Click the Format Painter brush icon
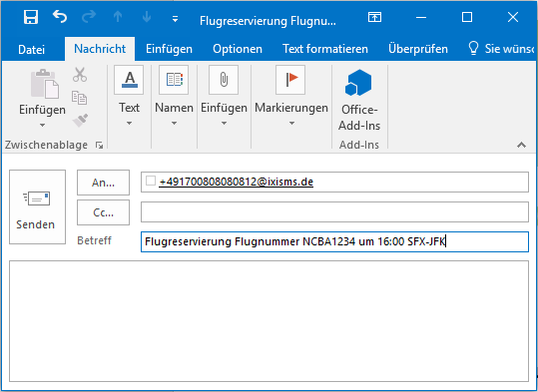The height and width of the screenshot is (392, 538). pos(80,121)
